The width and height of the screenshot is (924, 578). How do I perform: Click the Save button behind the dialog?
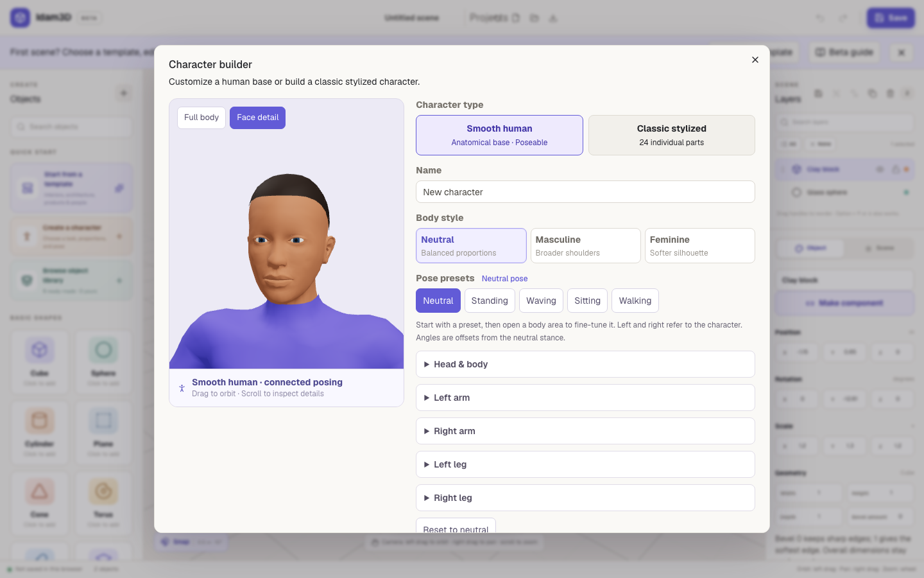pyautogui.click(x=891, y=18)
